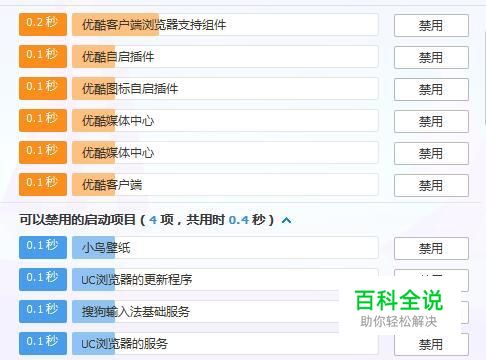Image resolution: width=486 pixels, height=360 pixels.
Task: Select the 优酷客户端 row
Action: click(225, 185)
